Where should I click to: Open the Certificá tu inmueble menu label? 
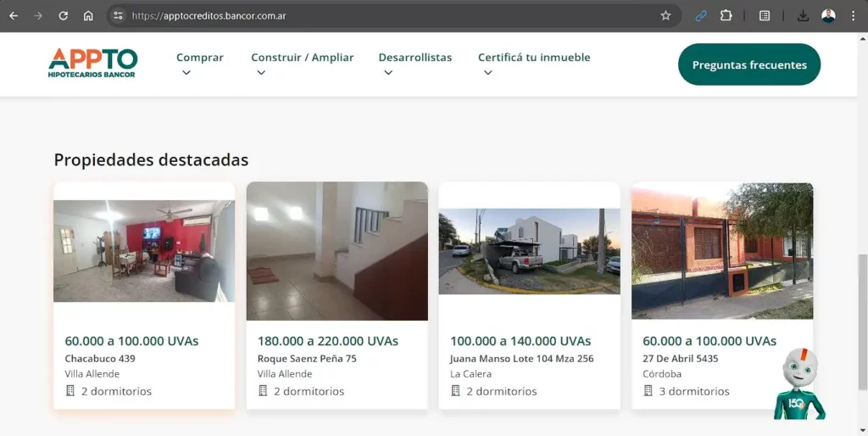pyautogui.click(x=534, y=58)
